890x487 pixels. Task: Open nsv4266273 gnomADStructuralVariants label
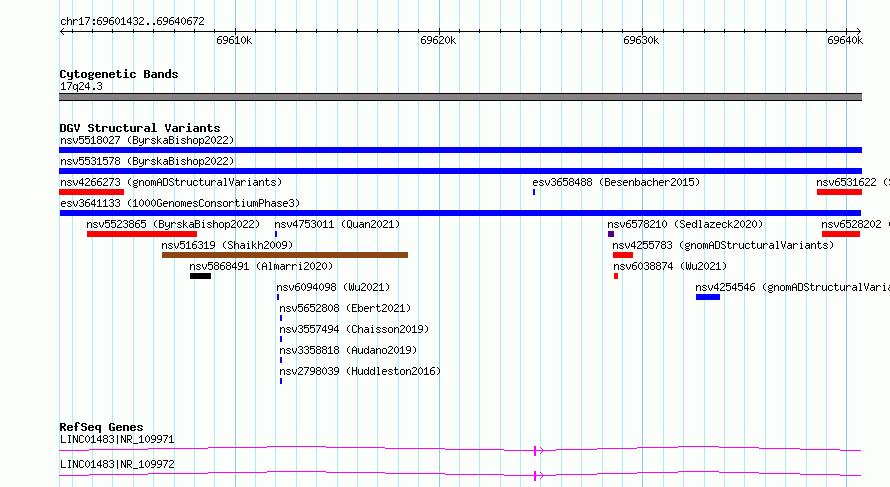171,182
